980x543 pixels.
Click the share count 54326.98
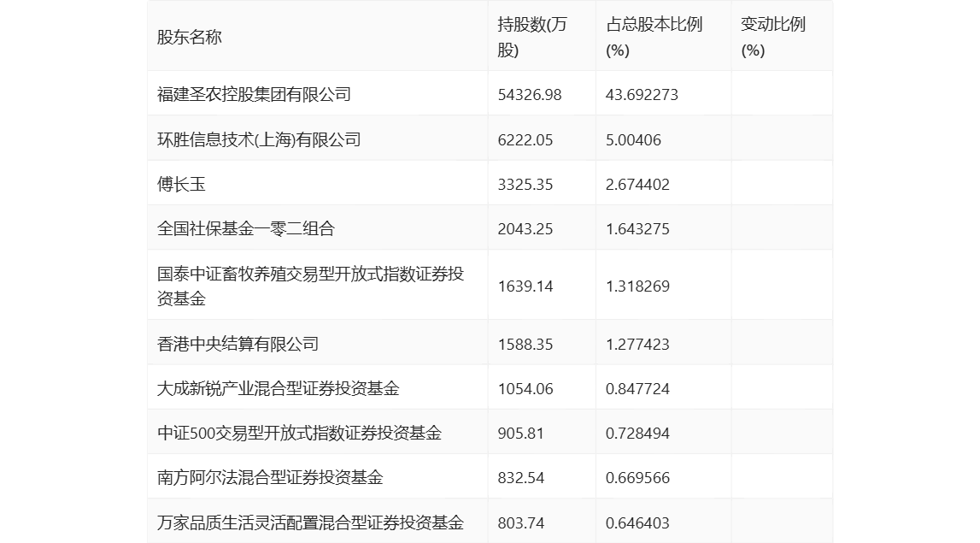pyautogui.click(x=530, y=94)
